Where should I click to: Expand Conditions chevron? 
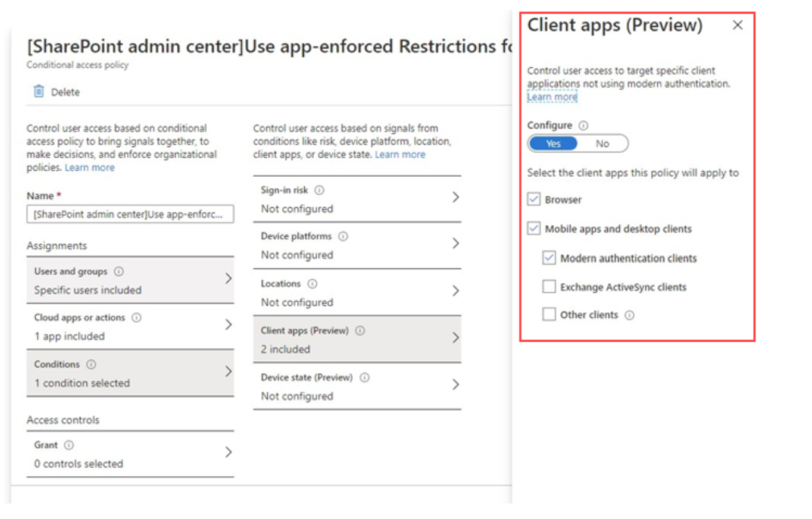tap(228, 371)
